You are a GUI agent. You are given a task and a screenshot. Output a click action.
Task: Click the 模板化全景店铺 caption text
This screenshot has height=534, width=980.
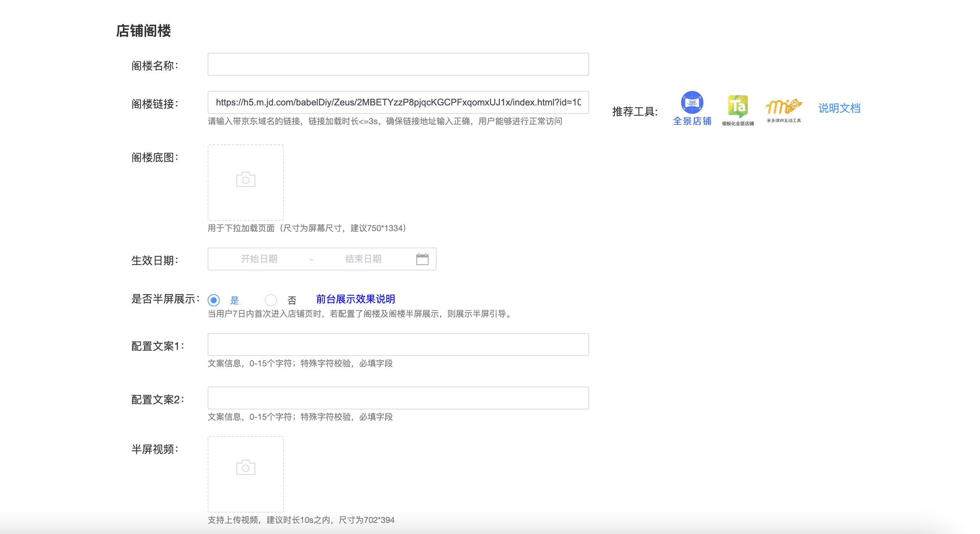(738, 123)
